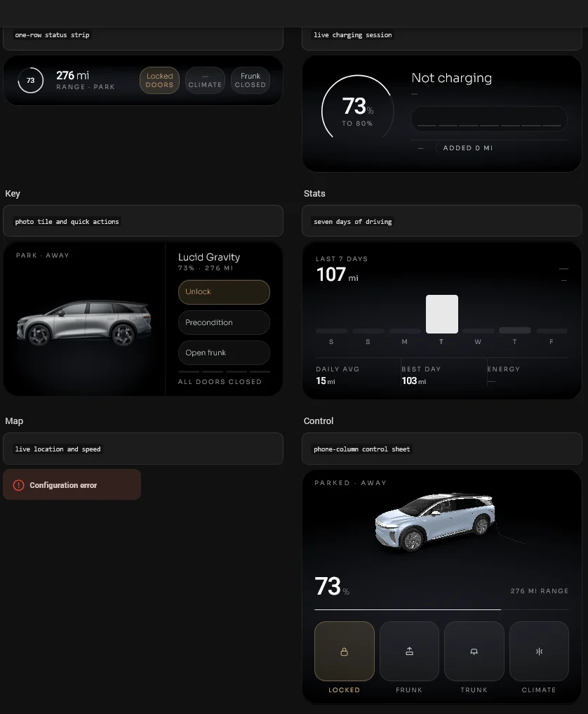
Task: Open the Trunk control tile
Action: pos(474,651)
